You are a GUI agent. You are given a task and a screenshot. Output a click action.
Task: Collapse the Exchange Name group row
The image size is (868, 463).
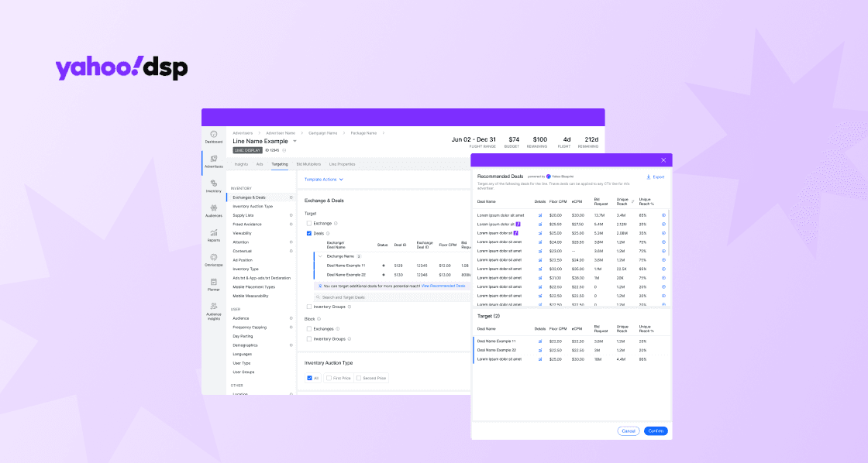click(x=320, y=256)
